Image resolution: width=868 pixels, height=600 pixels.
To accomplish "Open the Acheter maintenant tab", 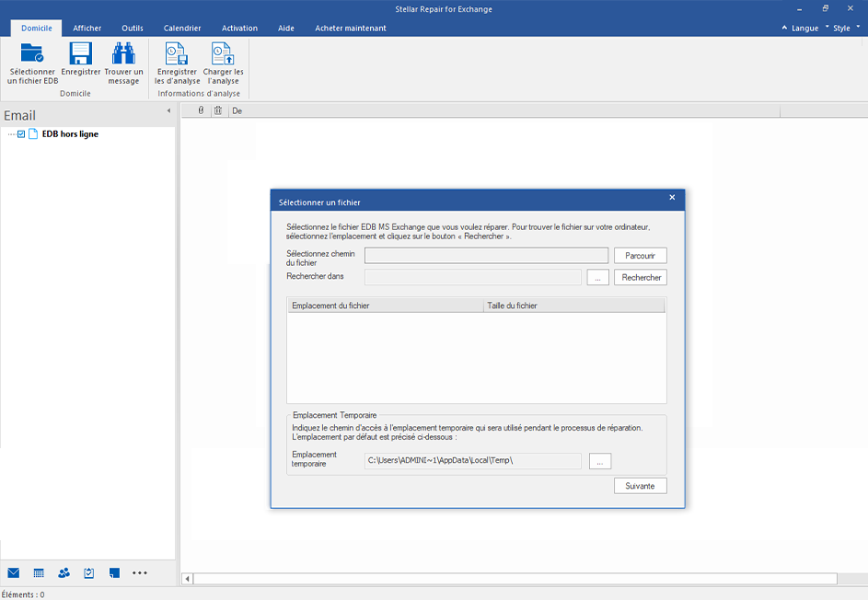I will tap(351, 29).
